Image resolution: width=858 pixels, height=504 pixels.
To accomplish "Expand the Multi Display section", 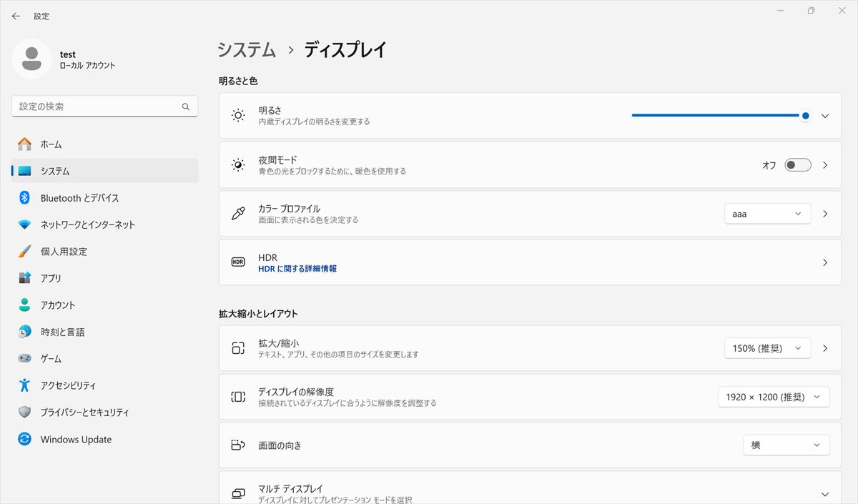I will 825,494.
